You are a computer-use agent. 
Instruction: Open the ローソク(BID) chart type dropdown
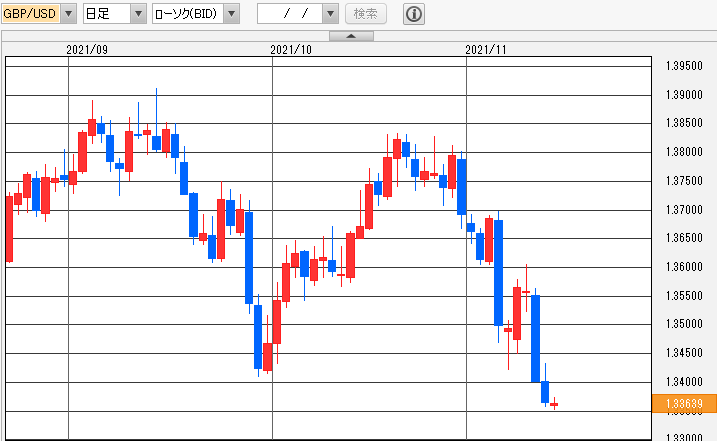point(232,14)
